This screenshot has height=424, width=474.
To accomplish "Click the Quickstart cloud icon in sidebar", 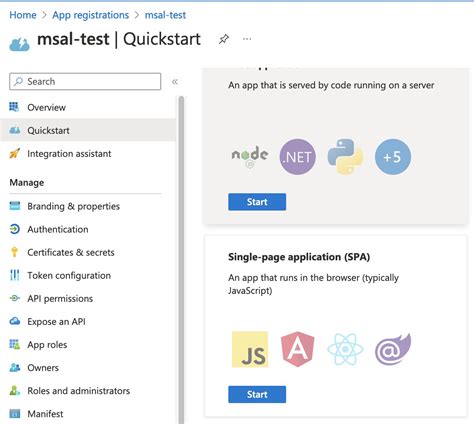I will coord(14,130).
